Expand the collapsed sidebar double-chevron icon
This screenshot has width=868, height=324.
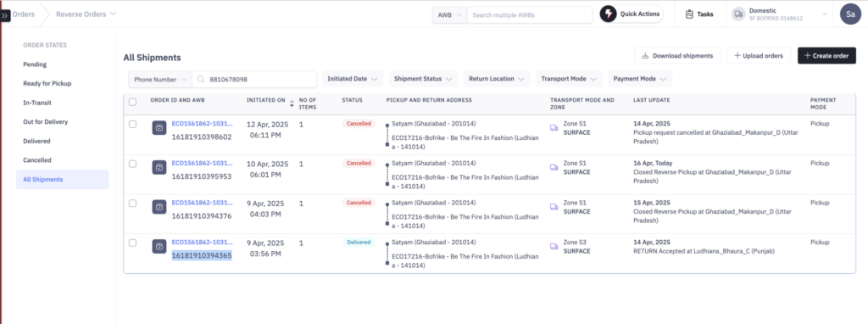[x=5, y=15]
